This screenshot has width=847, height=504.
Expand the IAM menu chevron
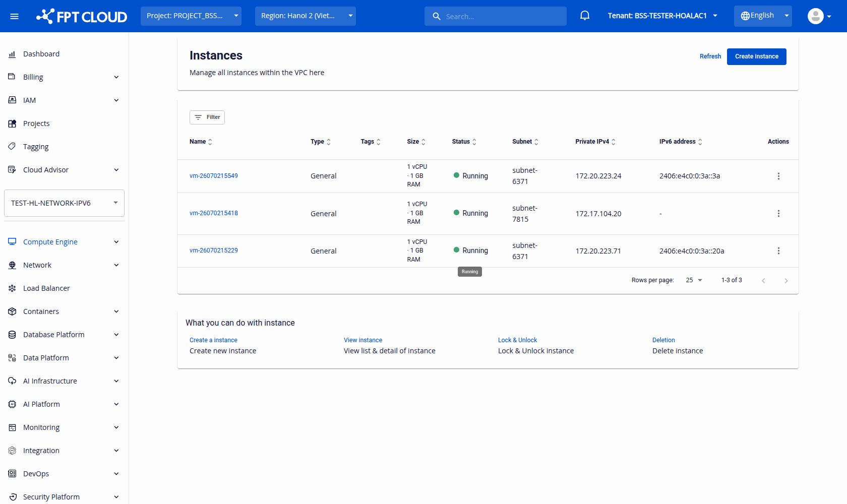(x=116, y=100)
